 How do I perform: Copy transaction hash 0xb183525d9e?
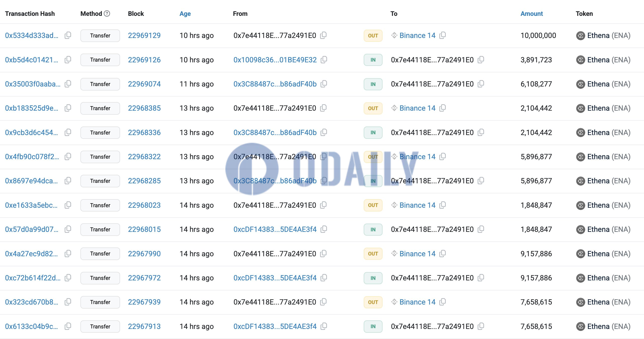(68, 108)
